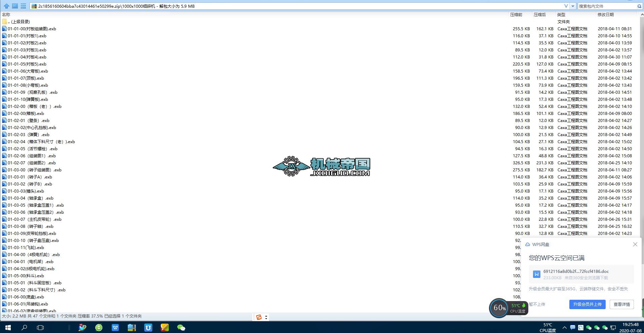The height and width of the screenshot is (333, 644).
Task: Expand the address bar V-shaped chevron
Action: [566, 6]
